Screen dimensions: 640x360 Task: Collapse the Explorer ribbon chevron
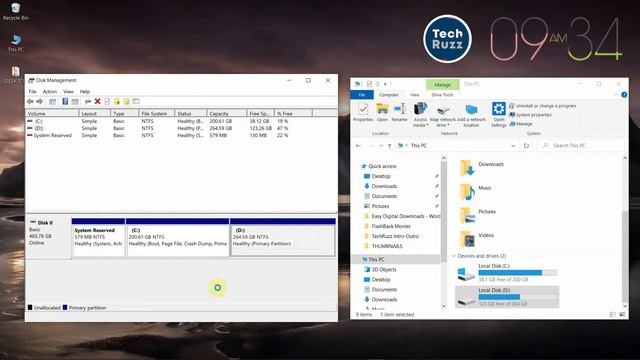click(x=616, y=95)
